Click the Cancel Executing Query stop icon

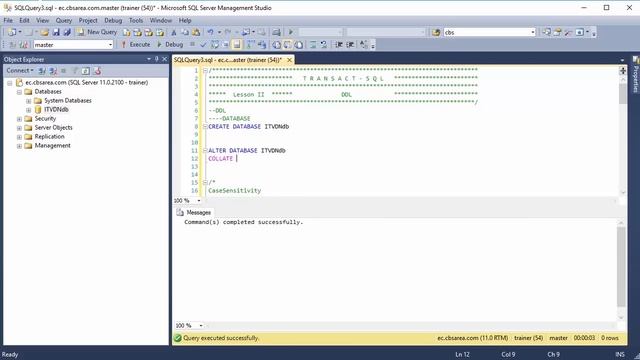tap(192, 44)
